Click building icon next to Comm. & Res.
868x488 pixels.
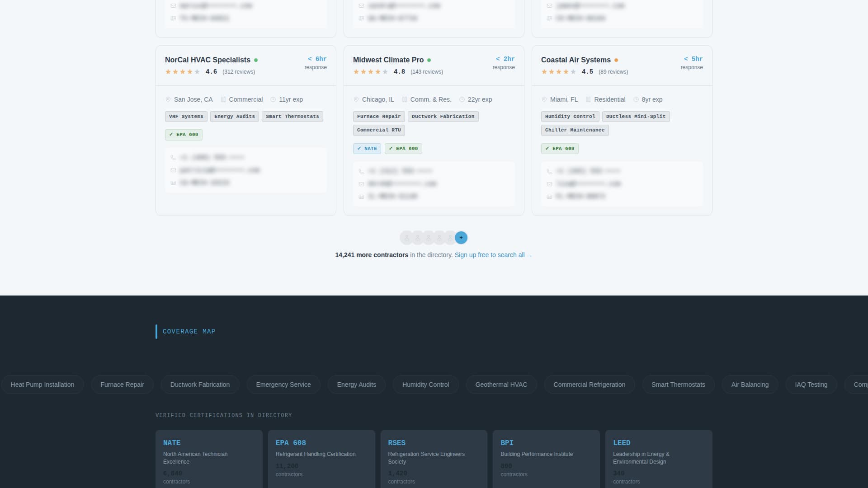(x=405, y=99)
